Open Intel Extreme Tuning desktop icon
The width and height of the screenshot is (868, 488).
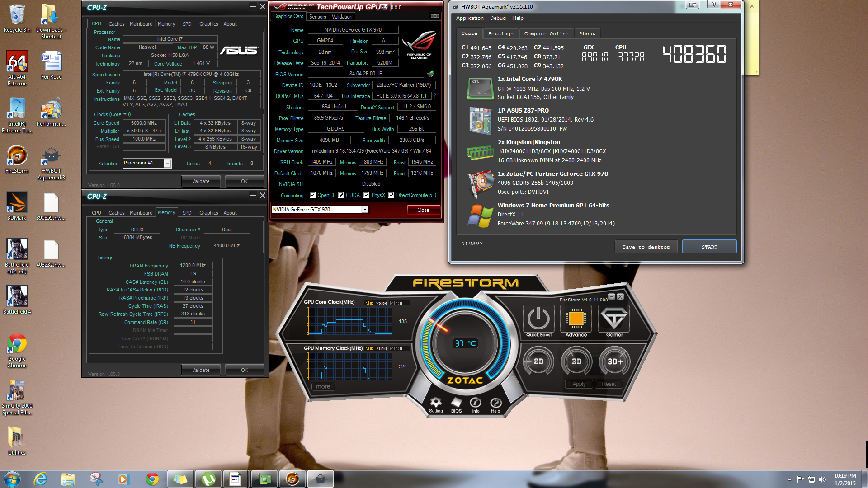(x=17, y=116)
